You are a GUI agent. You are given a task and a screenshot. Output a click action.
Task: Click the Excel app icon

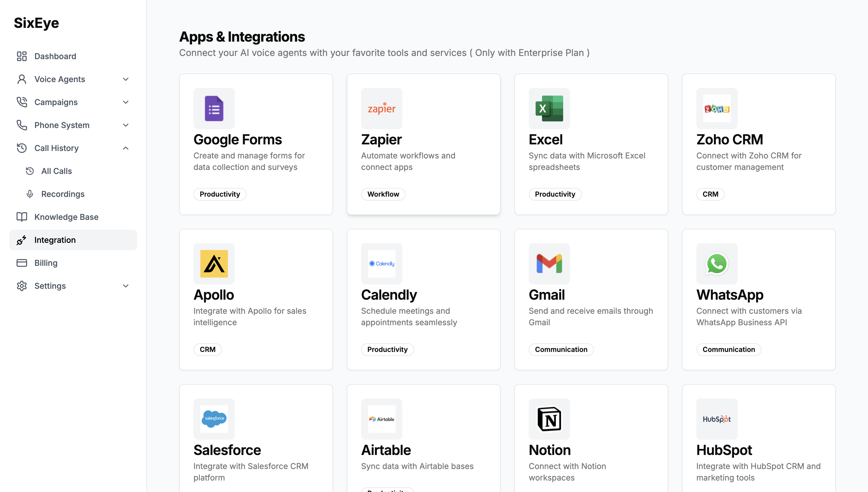(549, 109)
